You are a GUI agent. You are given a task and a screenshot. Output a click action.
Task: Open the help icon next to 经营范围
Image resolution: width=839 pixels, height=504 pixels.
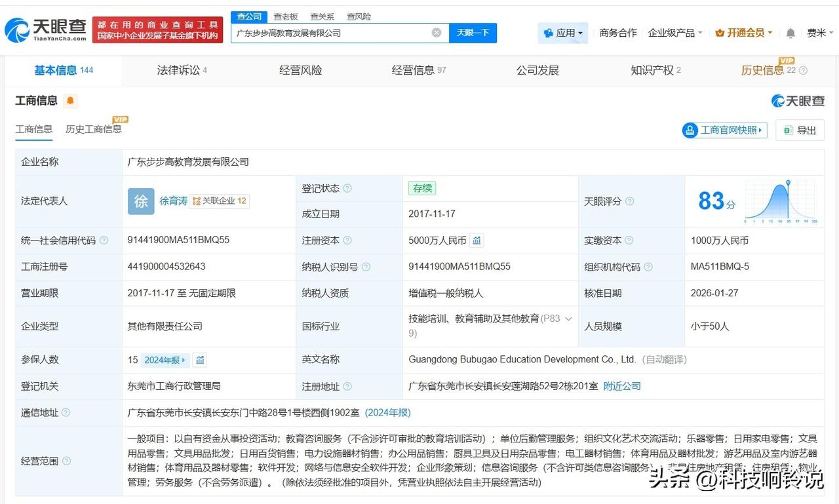67,461
